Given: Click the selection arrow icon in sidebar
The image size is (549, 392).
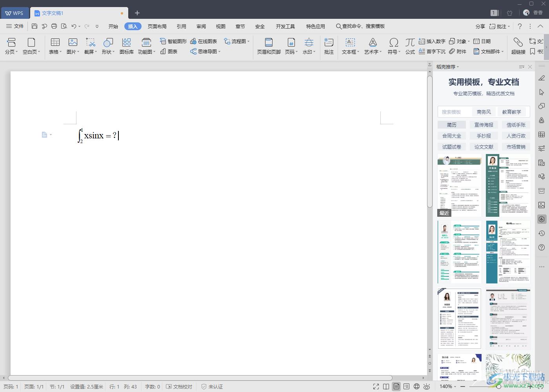Looking at the screenshot, I should point(542,92).
